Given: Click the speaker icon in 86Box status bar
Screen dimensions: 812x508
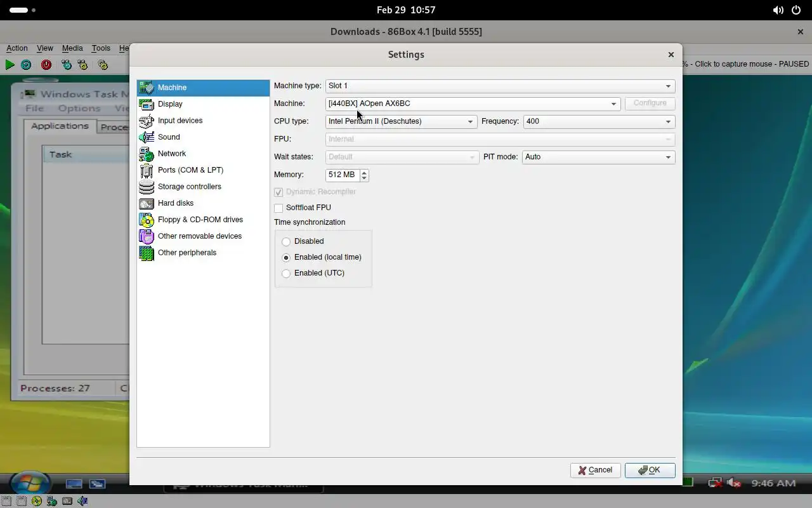Looking at the screenshot, I should click(82, 501).
